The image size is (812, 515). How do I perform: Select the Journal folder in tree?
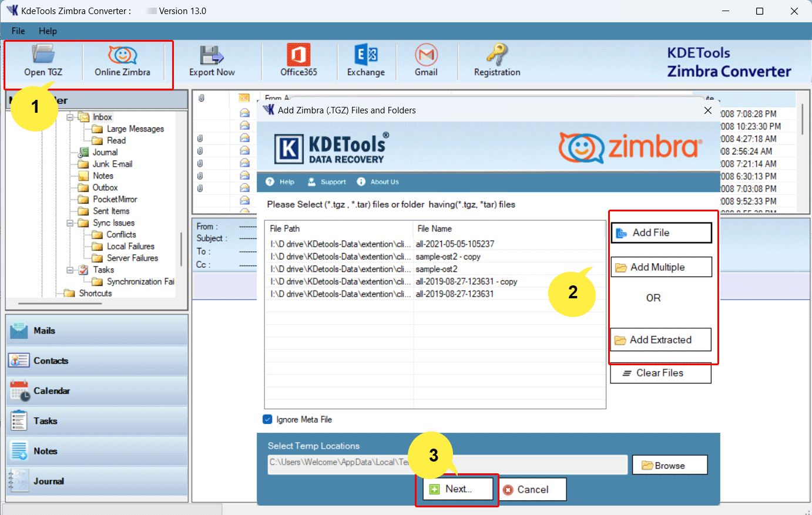tap(105, 152)
